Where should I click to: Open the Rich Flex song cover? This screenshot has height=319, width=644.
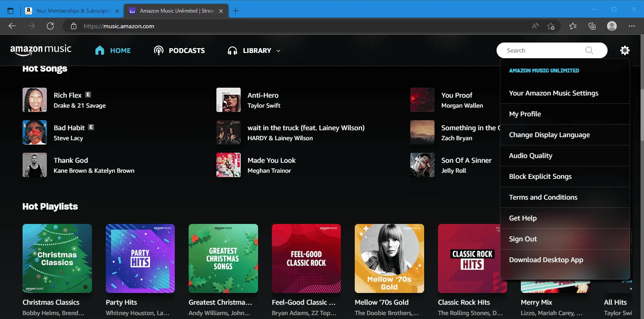click(x=35, y=100)
